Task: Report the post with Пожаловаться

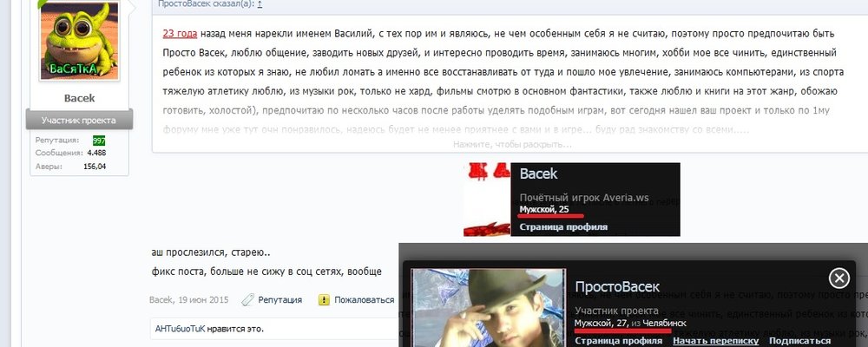Action: point(364,300)
